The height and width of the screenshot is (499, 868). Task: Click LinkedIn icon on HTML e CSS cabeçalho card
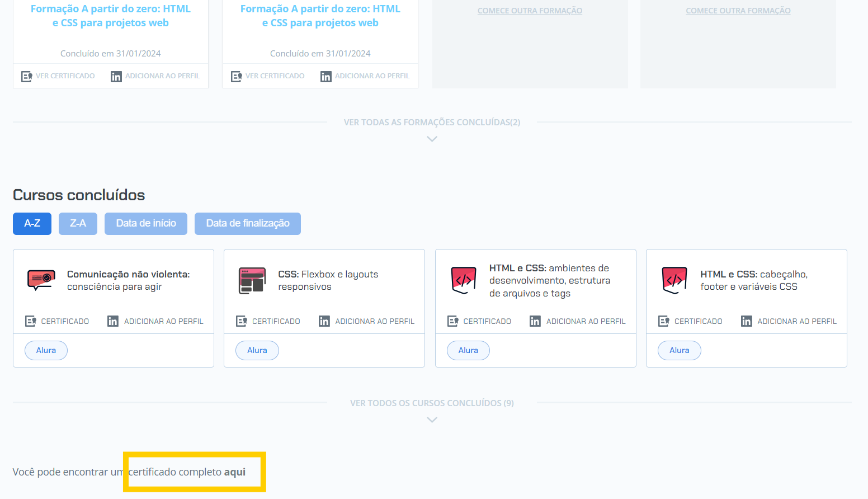[x=746, y=321]
